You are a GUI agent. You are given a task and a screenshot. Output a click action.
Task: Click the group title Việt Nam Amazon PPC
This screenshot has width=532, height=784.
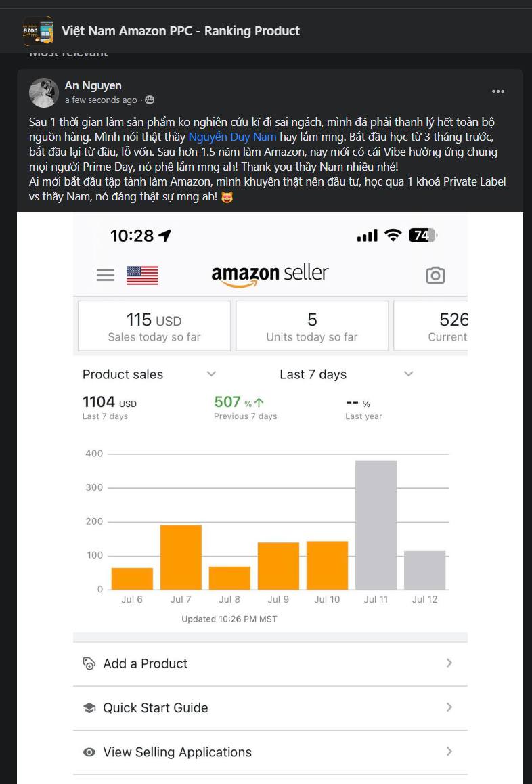[x=181, y=31]
